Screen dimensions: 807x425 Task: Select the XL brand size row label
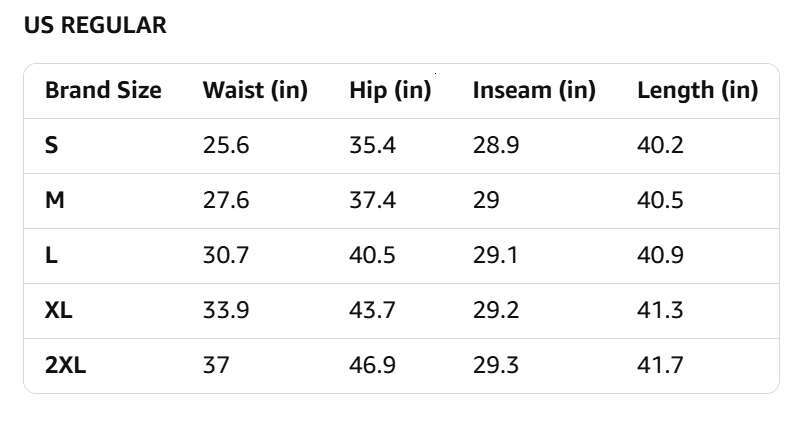point(59,311)
